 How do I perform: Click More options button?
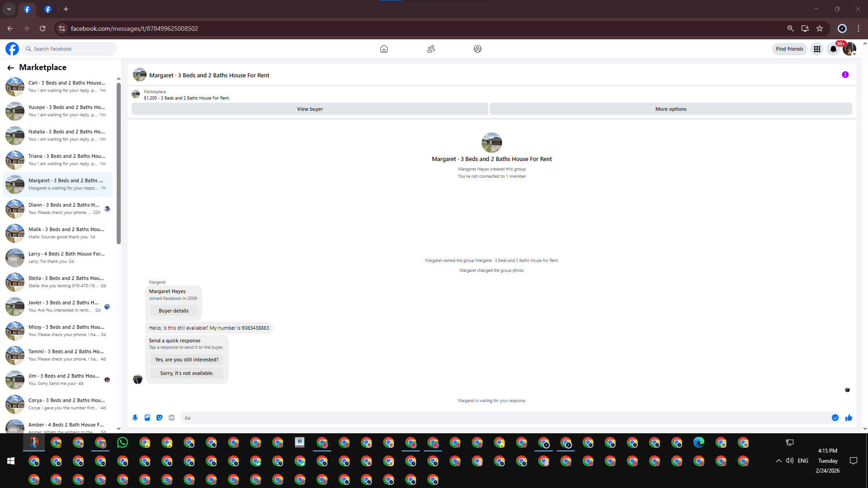coord(671,109)
